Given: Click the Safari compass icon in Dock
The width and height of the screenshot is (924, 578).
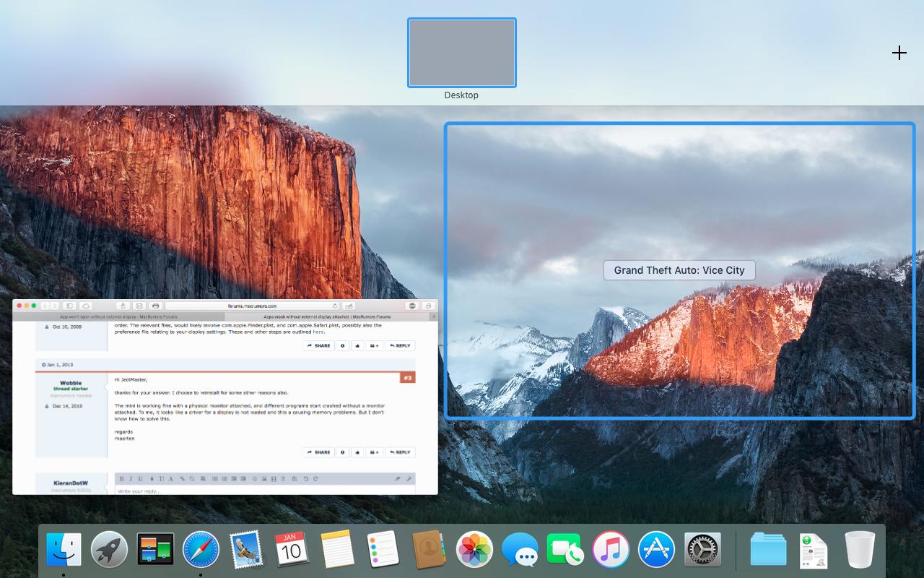Looking at the screenshot, I should click(201, 550).
